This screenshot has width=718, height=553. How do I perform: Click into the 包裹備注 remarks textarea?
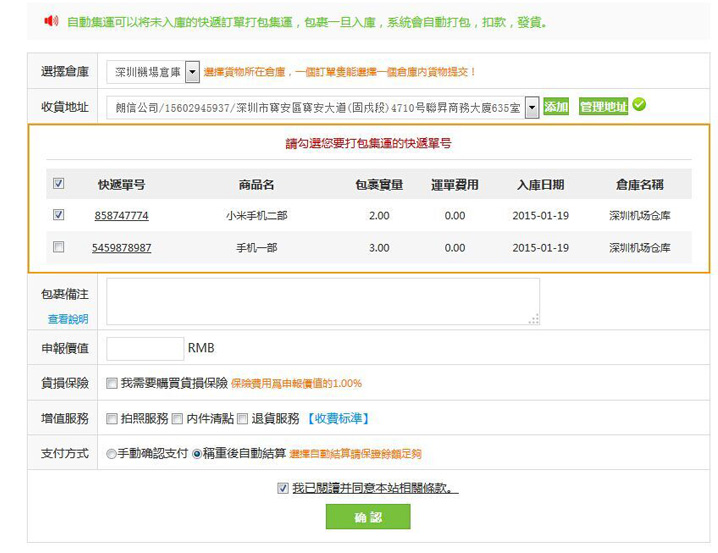coord(323,302)
